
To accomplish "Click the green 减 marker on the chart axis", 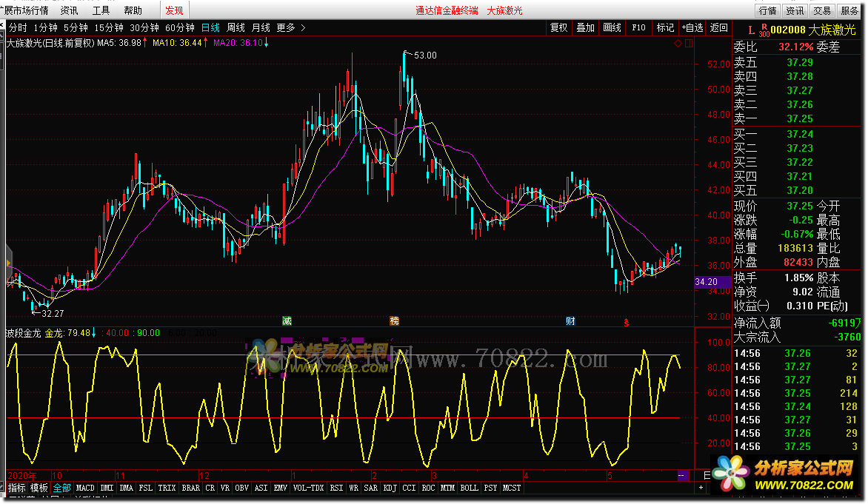I will (287, 321).
